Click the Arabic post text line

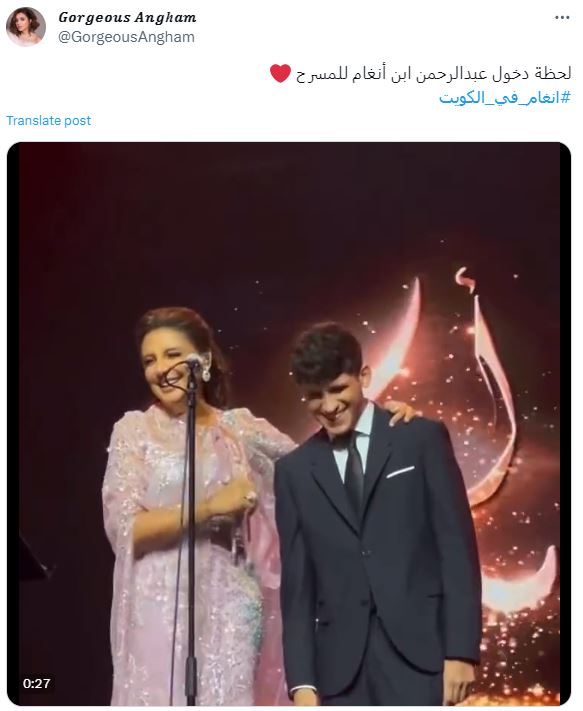coord(433,74)
